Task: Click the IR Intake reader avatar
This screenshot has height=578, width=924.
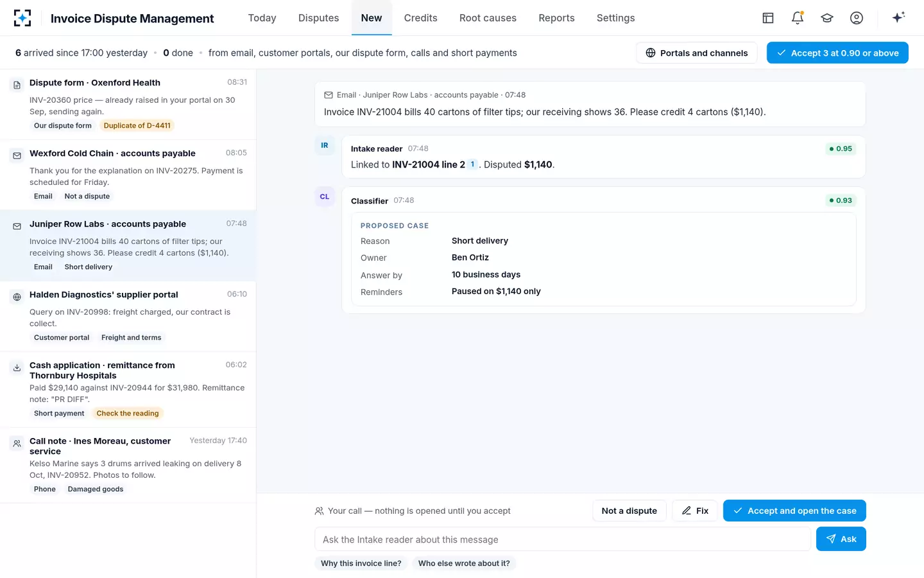Action: click(325, 145)
